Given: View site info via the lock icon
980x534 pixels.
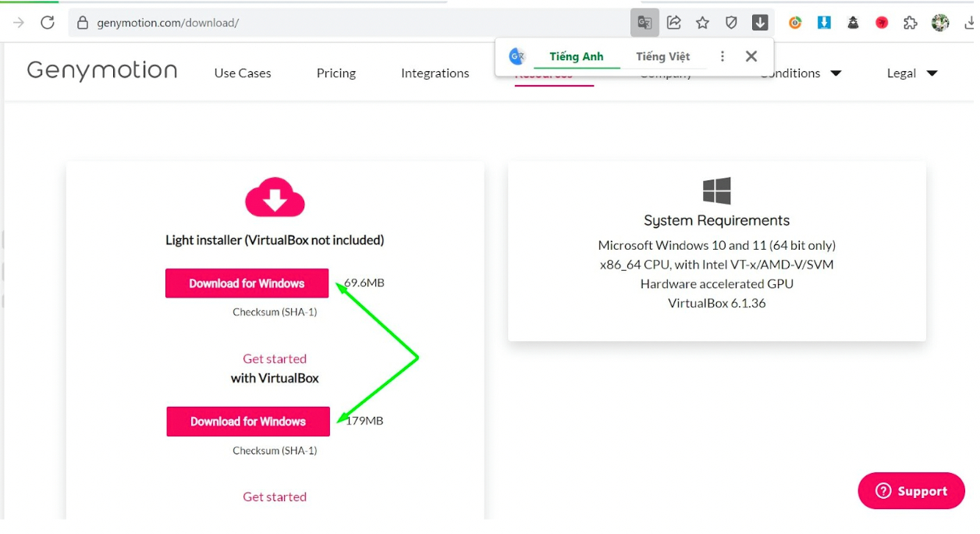Looking at the screenshot, I should pyautogui.click(x=83, y=23).
